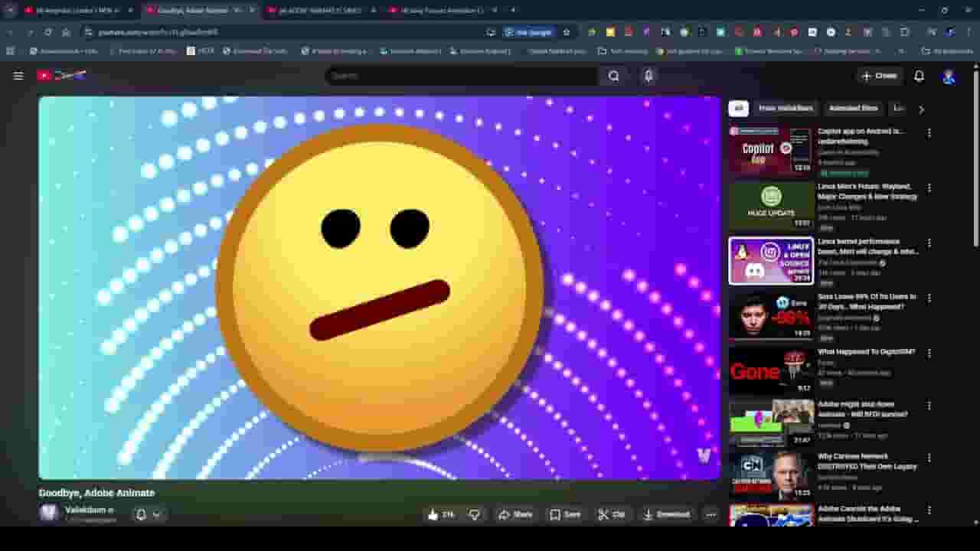
Task: Open options for the What Happened To DigitalSIM video
Action: [929, 353]
